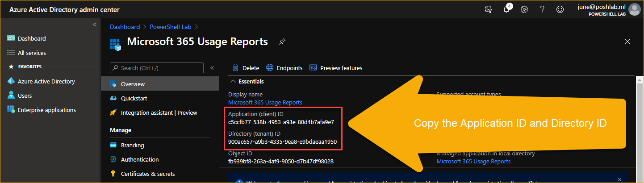Screen dimensions: 644x183
Task: Pin the Microsoft 365 Usage Reports blade
Action: coord(282,42)
